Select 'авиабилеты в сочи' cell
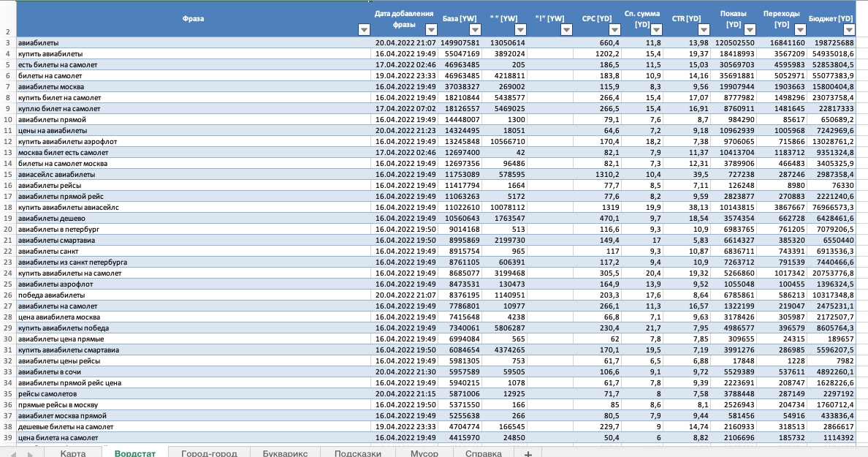 [193, 371]
